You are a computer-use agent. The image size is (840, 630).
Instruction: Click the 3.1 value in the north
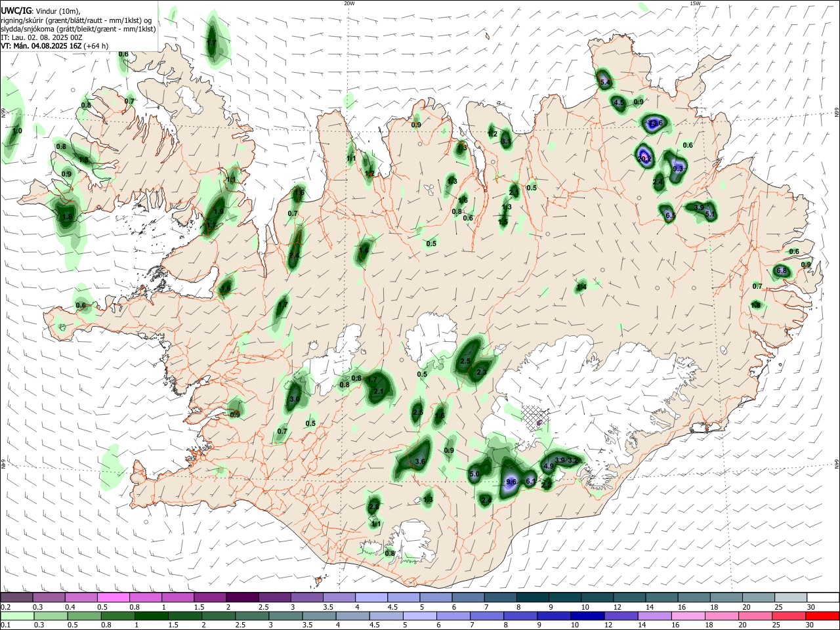506,141
